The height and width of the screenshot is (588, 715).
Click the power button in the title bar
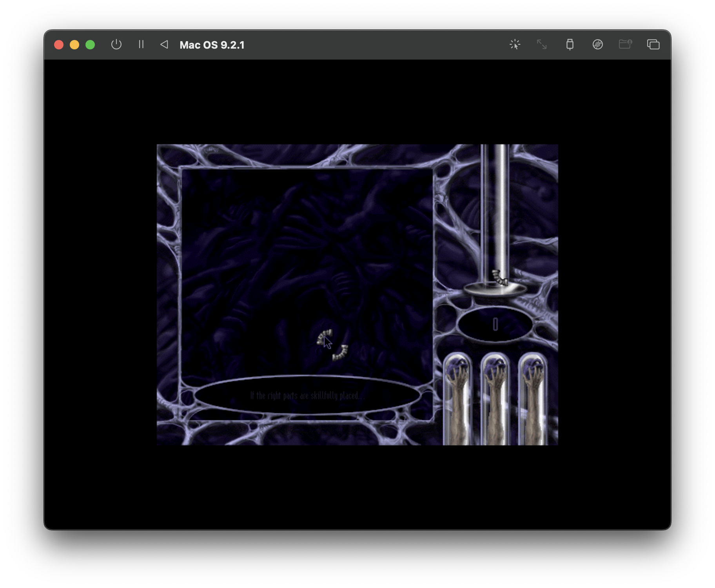coord(116,45)
